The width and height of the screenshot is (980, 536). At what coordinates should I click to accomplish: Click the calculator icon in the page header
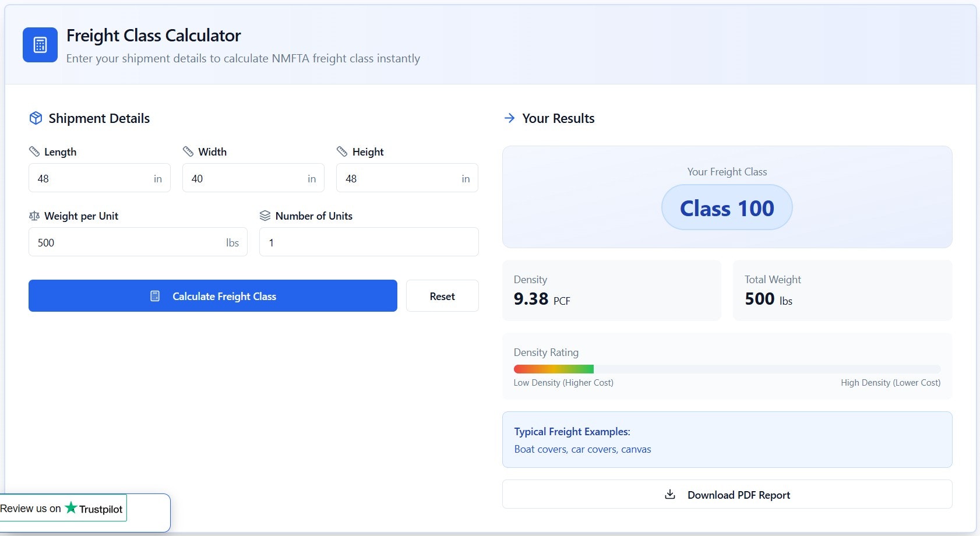(x=39, y=44)
